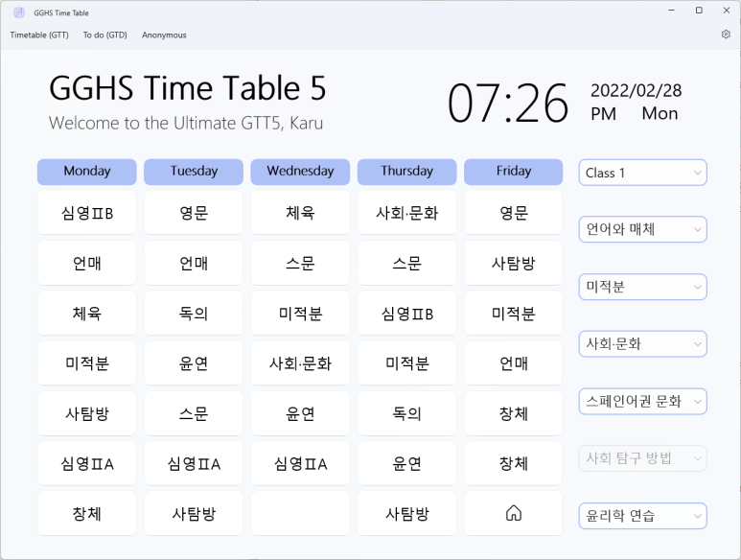Screen dimensions: 741x560
Task: Click Wednesday first period 체육 cell
Action: click(x=300, y=213)
